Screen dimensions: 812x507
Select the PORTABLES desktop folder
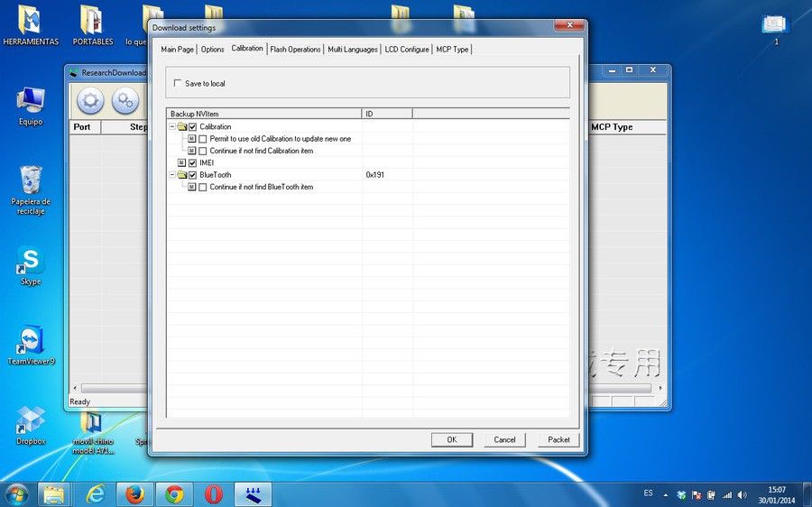pyautogui.click(x=93, y=26)
